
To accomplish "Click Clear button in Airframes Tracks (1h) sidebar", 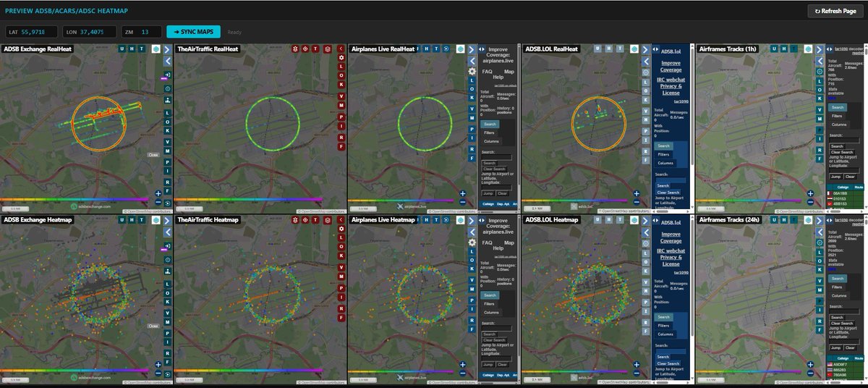I will (x=850, y=177).
